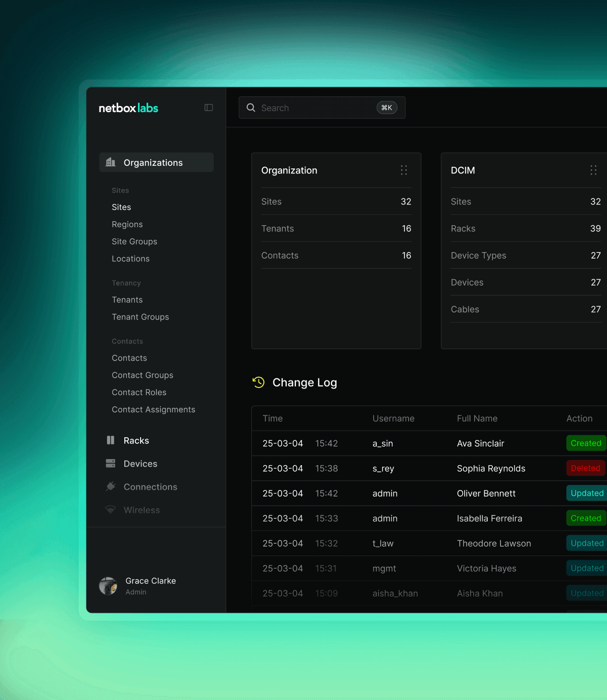Open the Racks row in DCIM card
Screen dimensions: 607x700
click(x=525, y=229)
